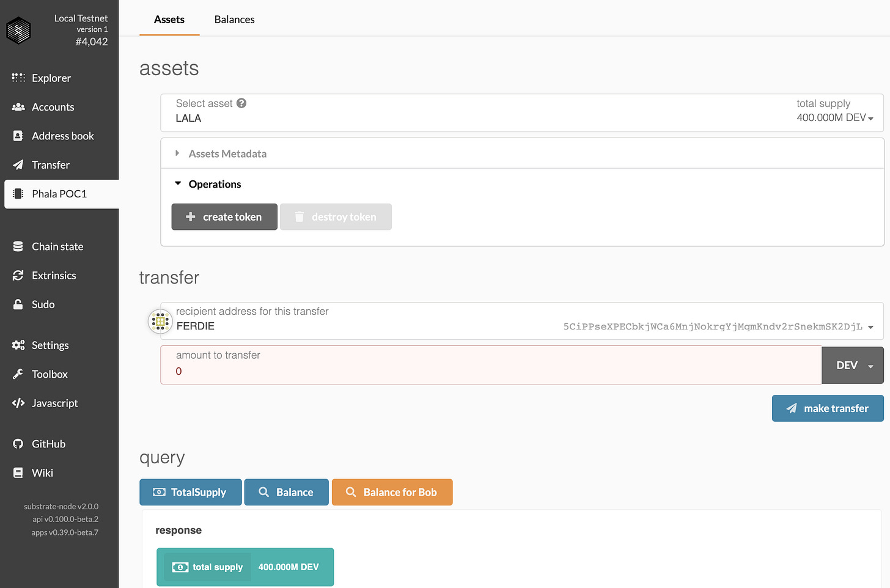Click the api v0.100.0-beta.2 text

[x=65, y=520]
